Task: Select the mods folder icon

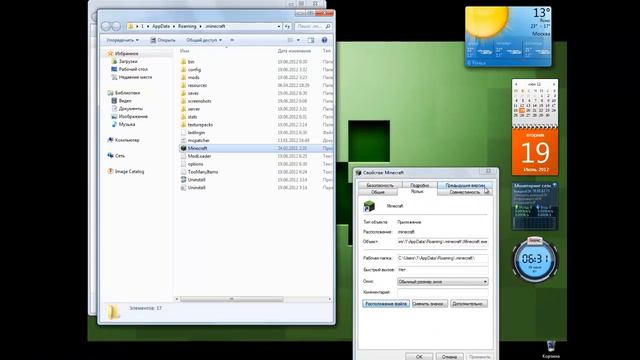Action: [x=183, y=77]
